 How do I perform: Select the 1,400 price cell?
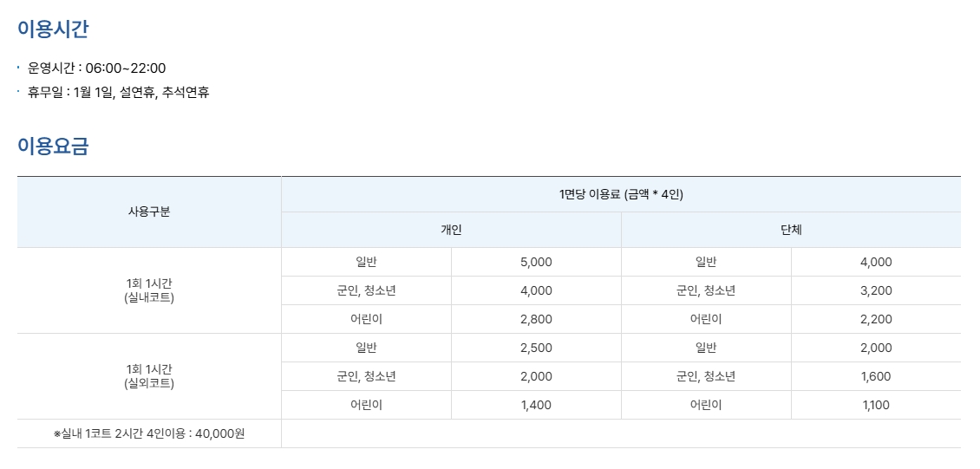click(x=536, y=405)
